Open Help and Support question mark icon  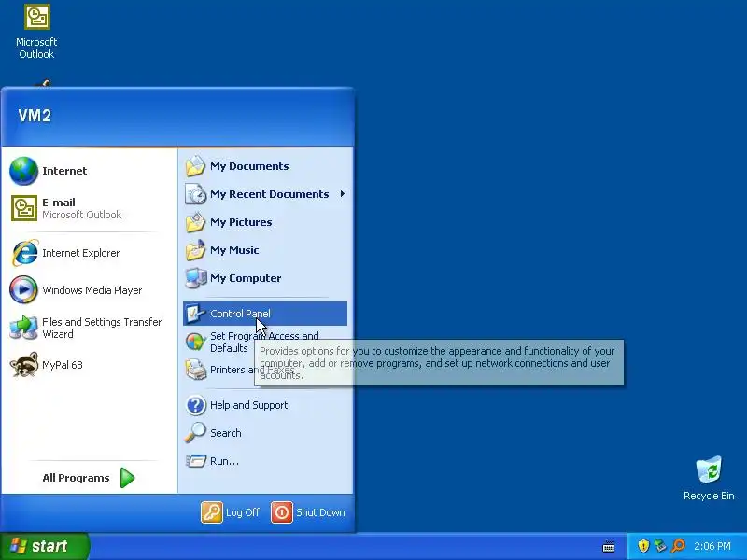[195, 405]
